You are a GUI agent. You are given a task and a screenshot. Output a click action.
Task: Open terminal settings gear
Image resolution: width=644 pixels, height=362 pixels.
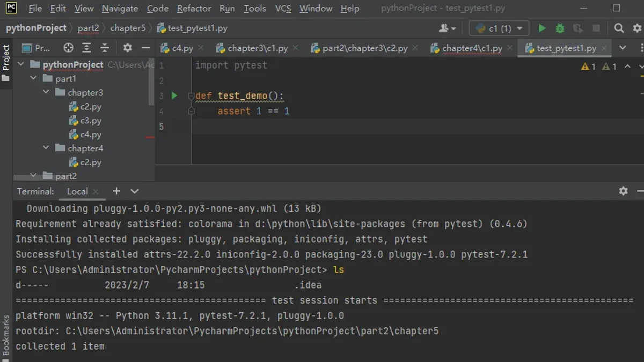pyautogui.click(x=623, y=191)
